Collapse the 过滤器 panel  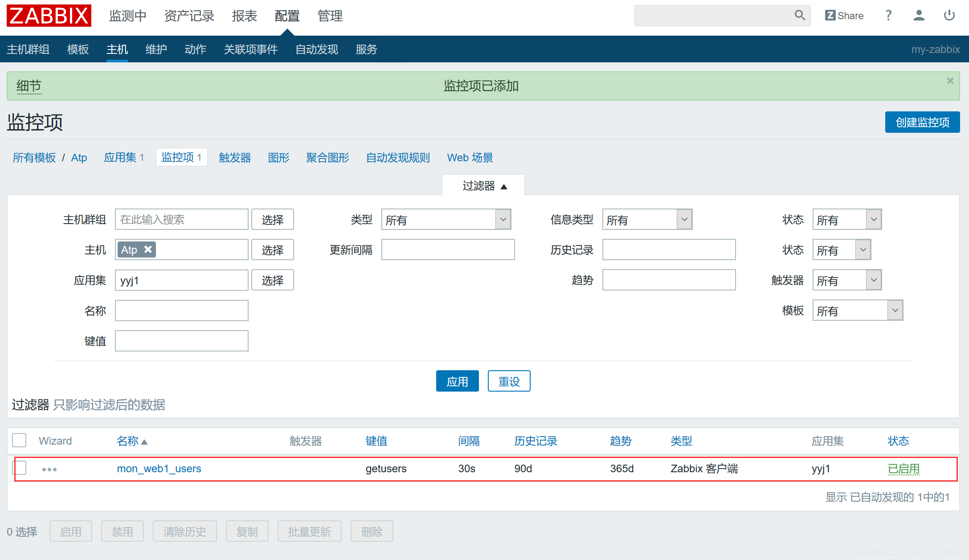(483, 185)
